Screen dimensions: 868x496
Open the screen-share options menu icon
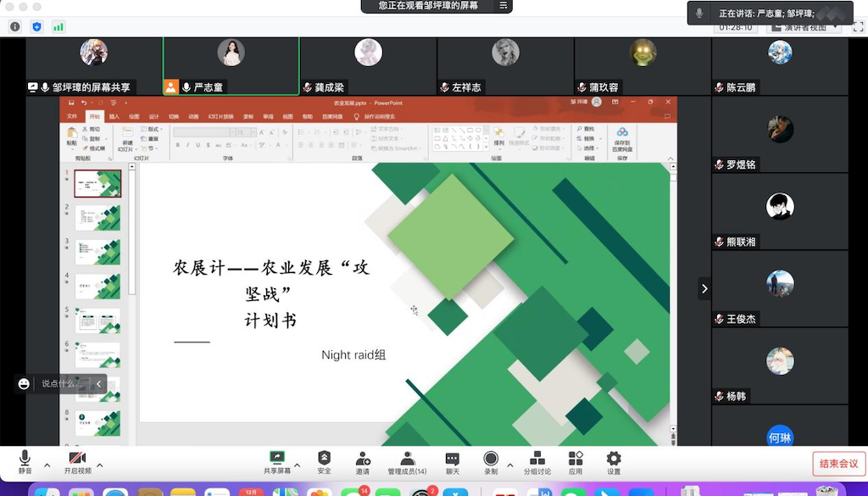click(x=503, y=6)
